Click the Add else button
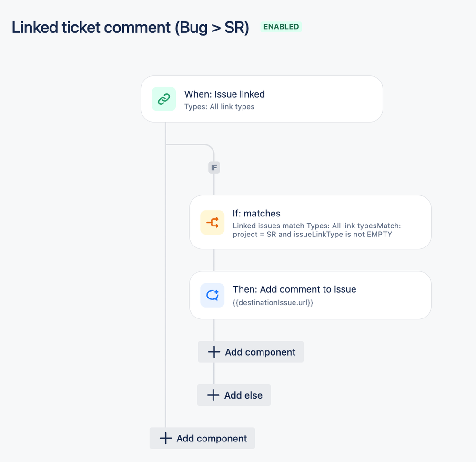The width and height of the screenshot is (476, 462). [x=234, y=395]
